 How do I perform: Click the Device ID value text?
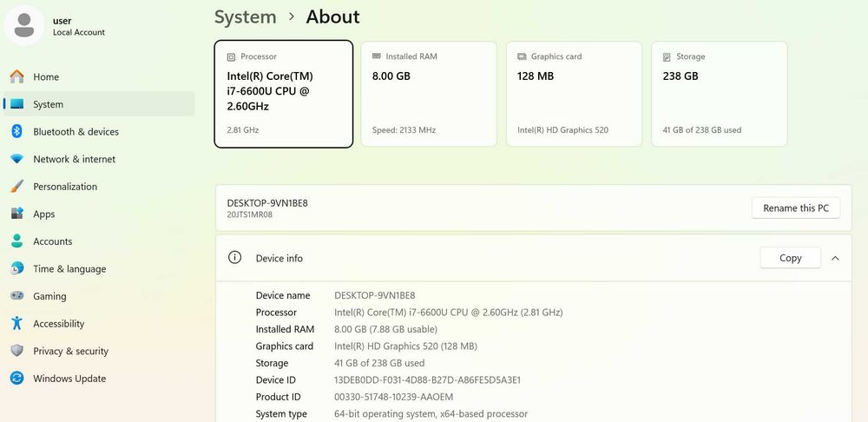click(x=427, y=380)
